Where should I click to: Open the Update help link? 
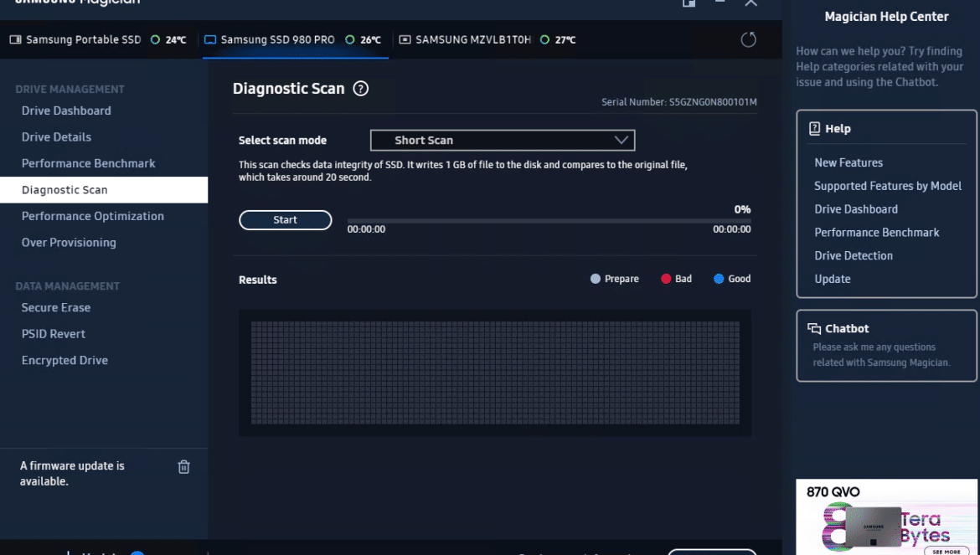(832, 279)
